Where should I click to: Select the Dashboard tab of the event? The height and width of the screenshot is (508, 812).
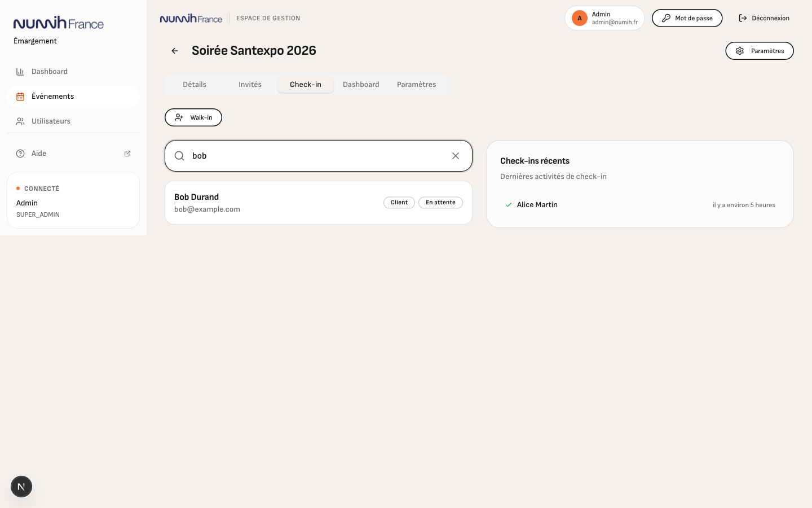tap(361, 85)
